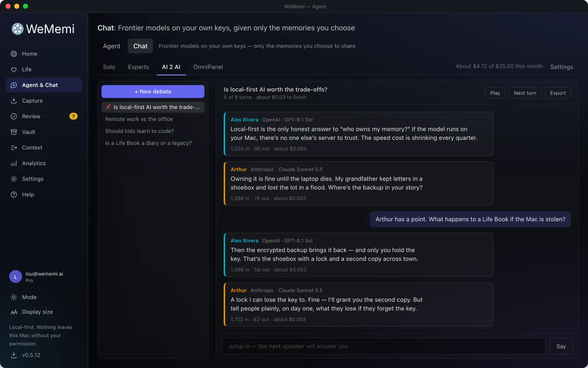Open the Solo sub-tab
Screen dimensions: 588x368
(109, 67)
